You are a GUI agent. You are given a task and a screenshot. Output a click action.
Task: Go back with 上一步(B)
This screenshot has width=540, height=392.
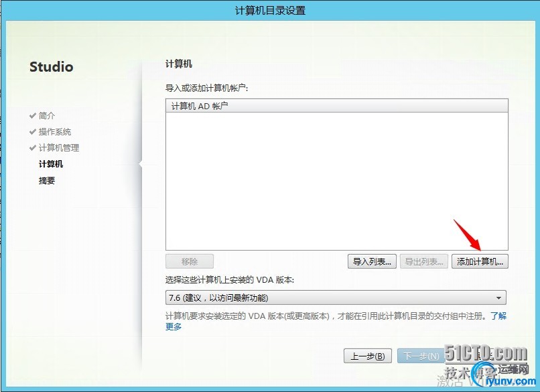coord(367,356)
